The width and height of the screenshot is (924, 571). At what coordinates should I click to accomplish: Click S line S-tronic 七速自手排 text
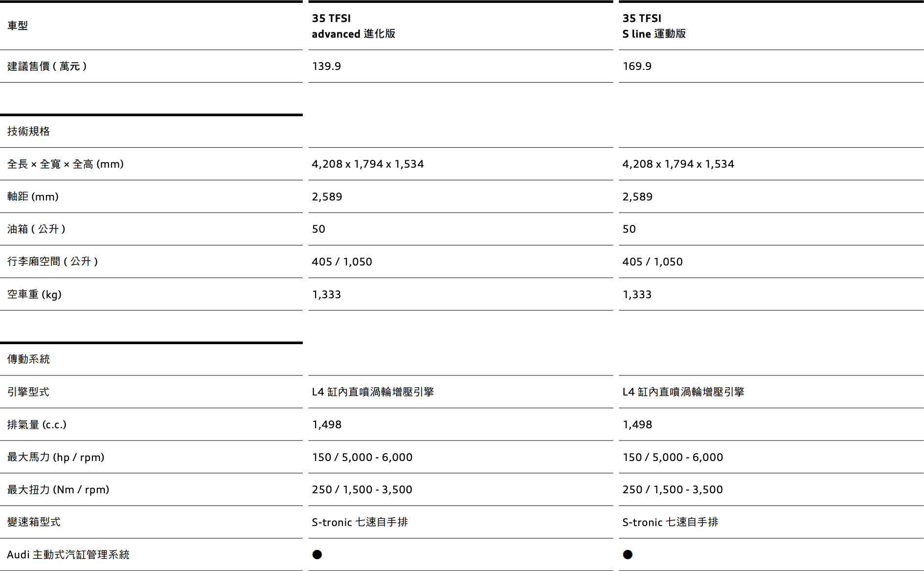(x=670, y=522)
